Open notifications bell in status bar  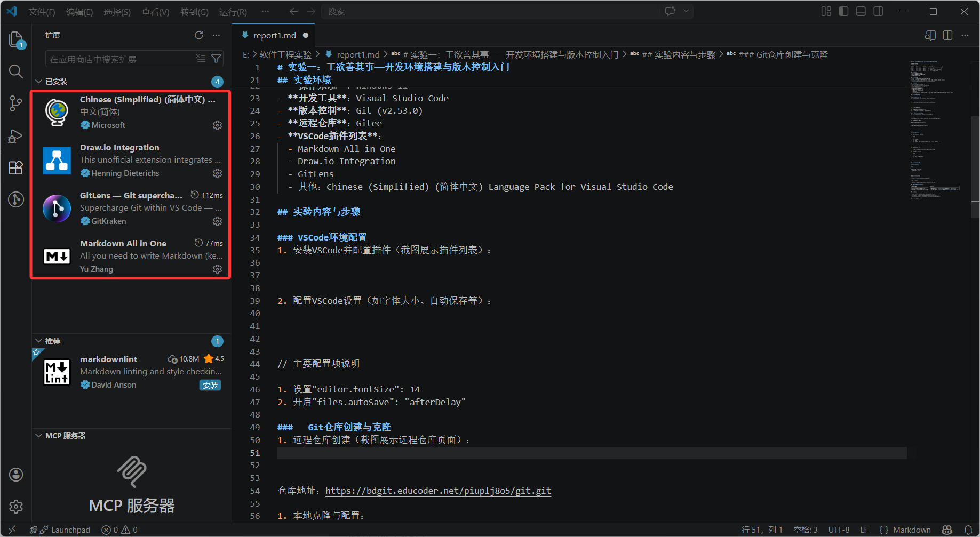968,530
